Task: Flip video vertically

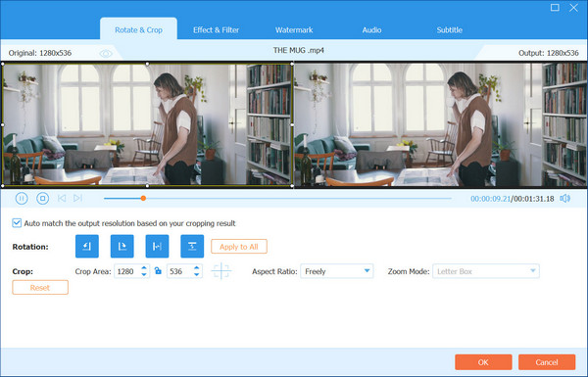Action: [192, 246]
